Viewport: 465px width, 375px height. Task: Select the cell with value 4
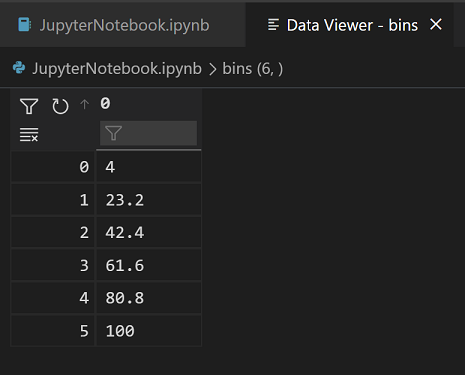[149, 167]
